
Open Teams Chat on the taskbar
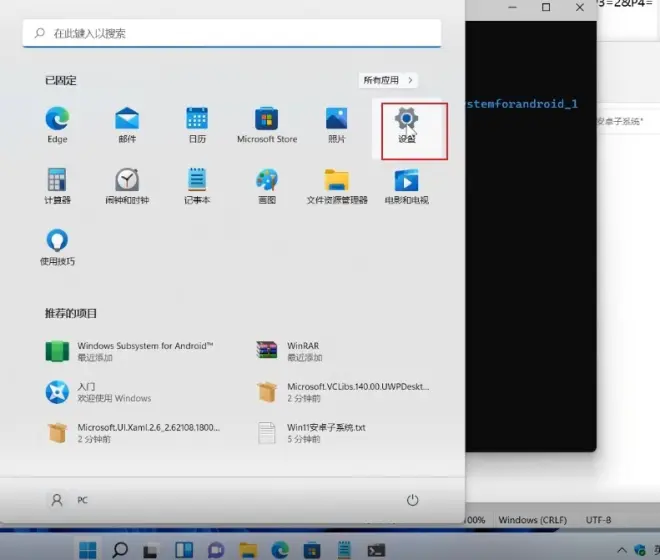point(216,550)
